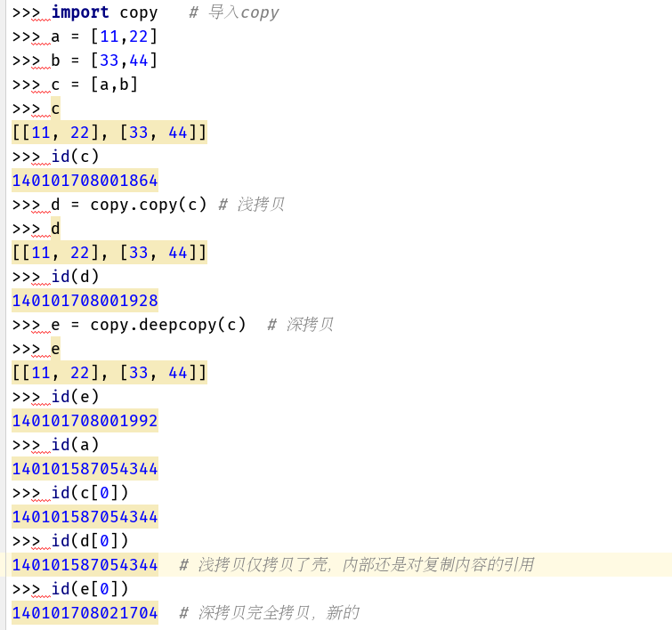Click the highlighted 'c' expression line
The image size is (672, 630).
55,109
